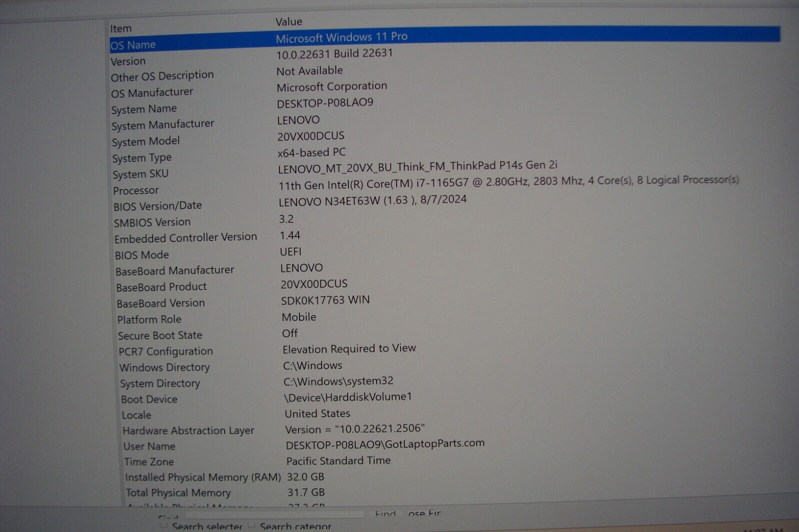Click BaseBoard Version value SDK0K17763 WIN
The image size is (799, 532).
pos(325,300)
